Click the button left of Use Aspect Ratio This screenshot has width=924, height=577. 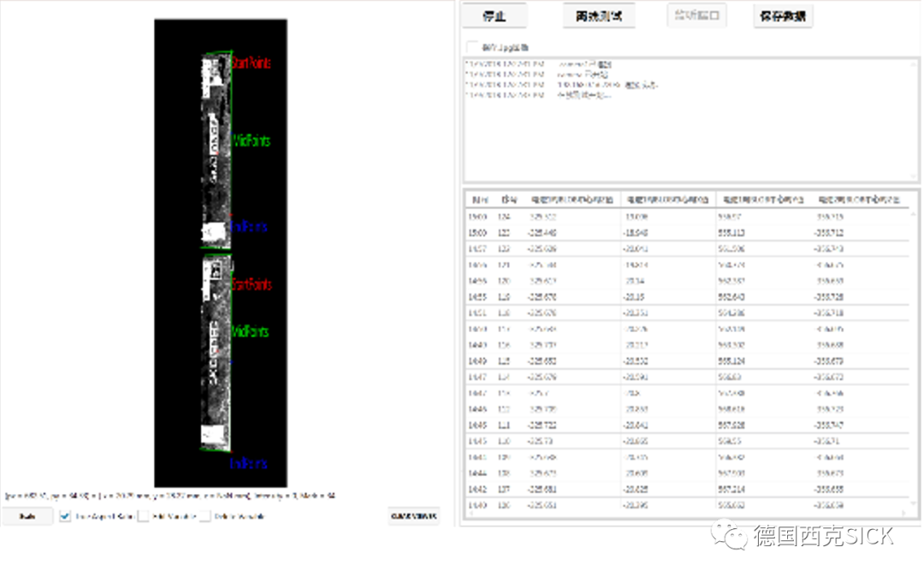[27, 516]
